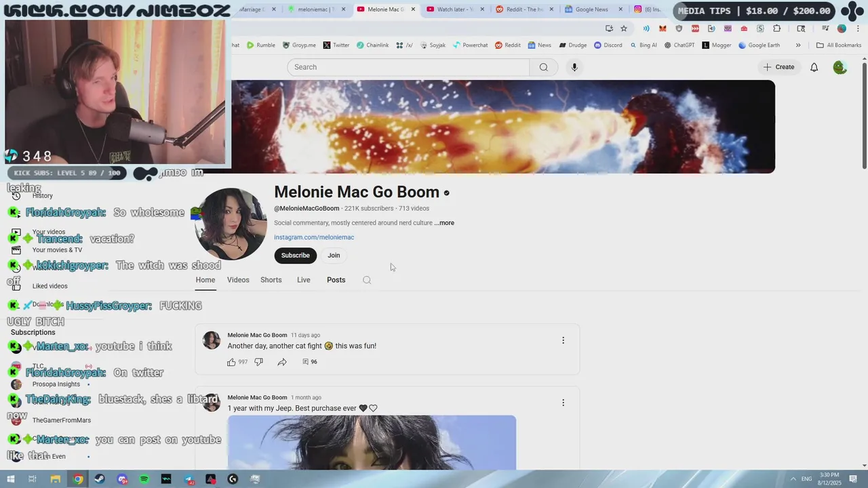868x488 pixels.
Task: Select the channel Shorts tab
Action: point(271,280)
